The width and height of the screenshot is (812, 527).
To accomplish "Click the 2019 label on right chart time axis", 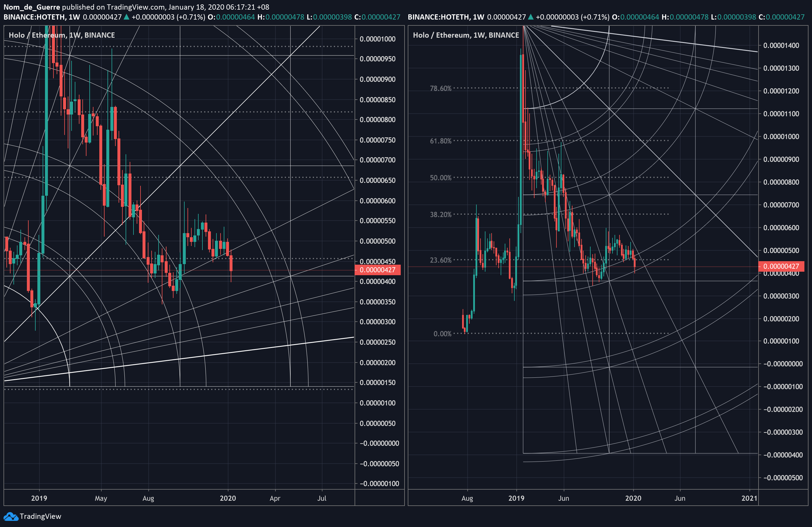I will point(516,498).
